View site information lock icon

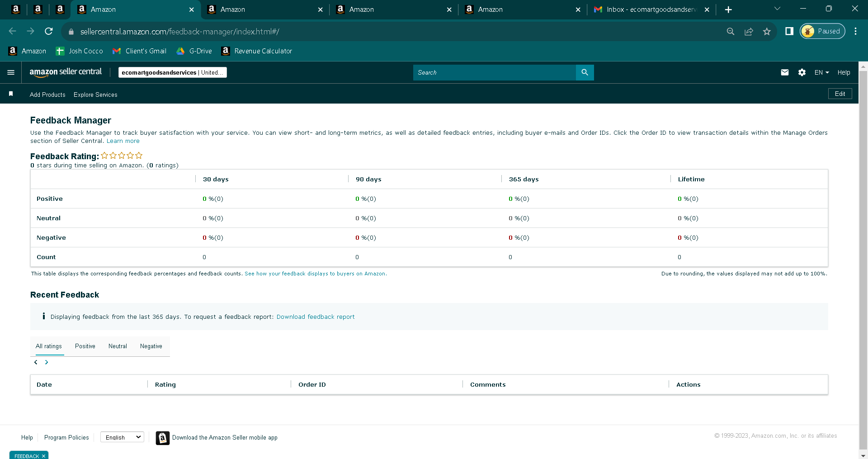click(x=71, y=32)
